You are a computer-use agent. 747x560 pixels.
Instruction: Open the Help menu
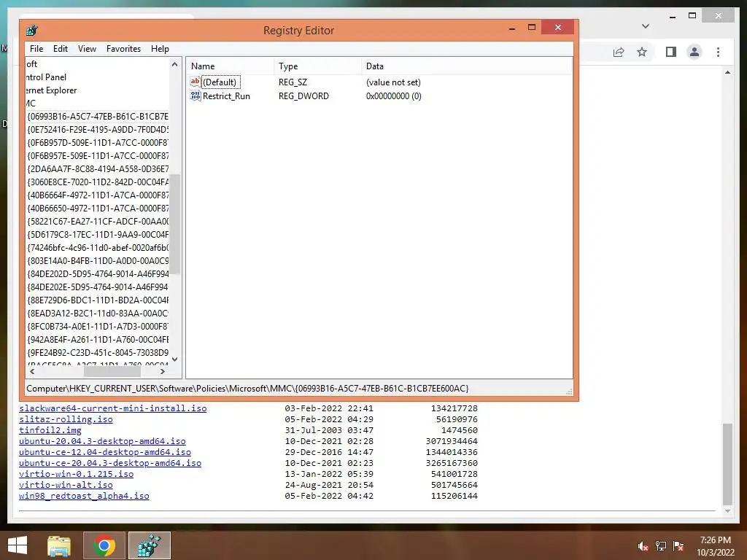pyautogui.click(x=160, y=49)
